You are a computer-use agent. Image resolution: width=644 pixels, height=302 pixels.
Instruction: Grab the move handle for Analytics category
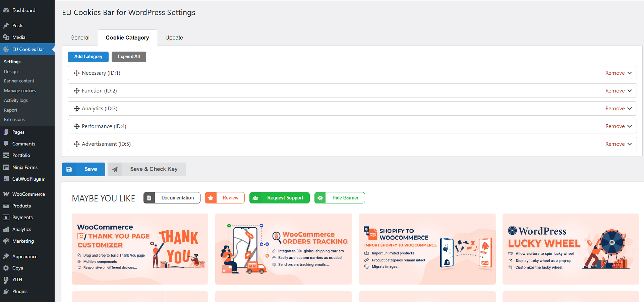pyautogui.click(x=77, y=109)
